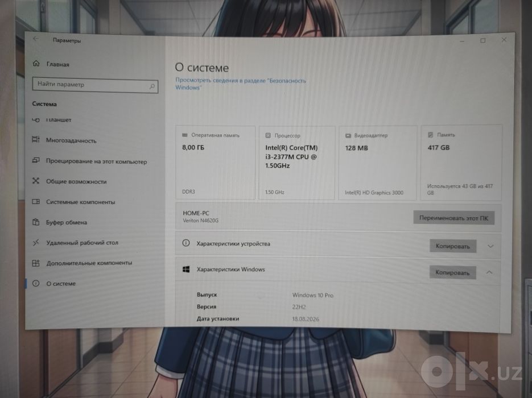Click the Система section heading

click(44, 104)
